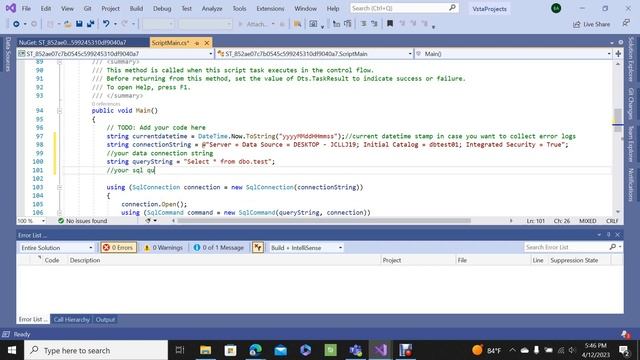Click the Error List category filter icon
The height and width of the screenshot is (360, 640).
click(258, 247)
